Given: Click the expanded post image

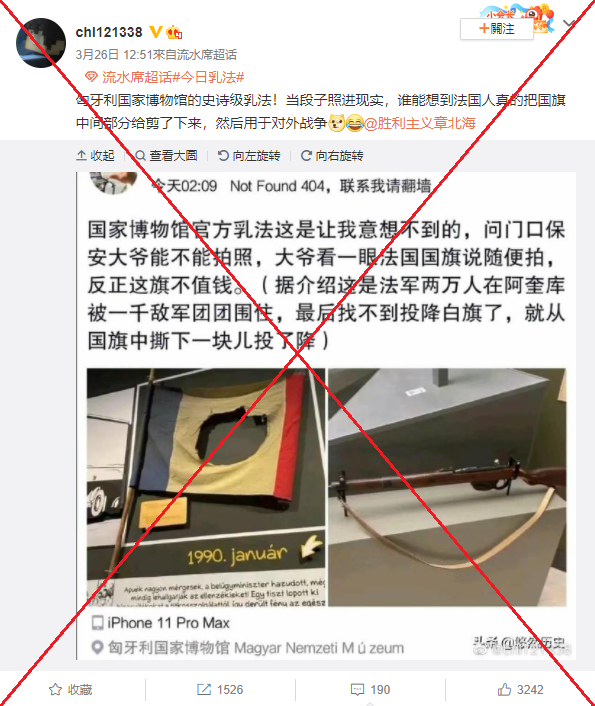Looking at the screenshot, I should (x=326, y=416).
